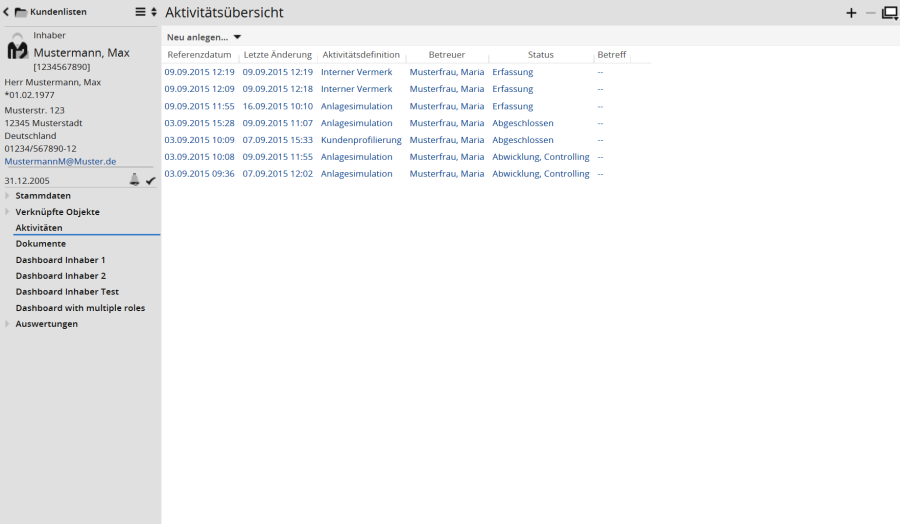Click the up-down sort arrows icon
This screenshot has width=900, height=524.
click(x=153, y=12)
